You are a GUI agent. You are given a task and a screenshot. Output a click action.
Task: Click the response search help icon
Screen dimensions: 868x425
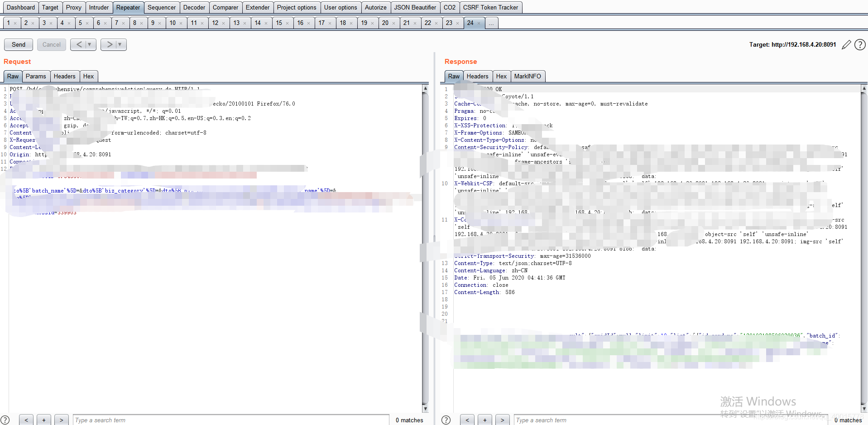[446, 420]
